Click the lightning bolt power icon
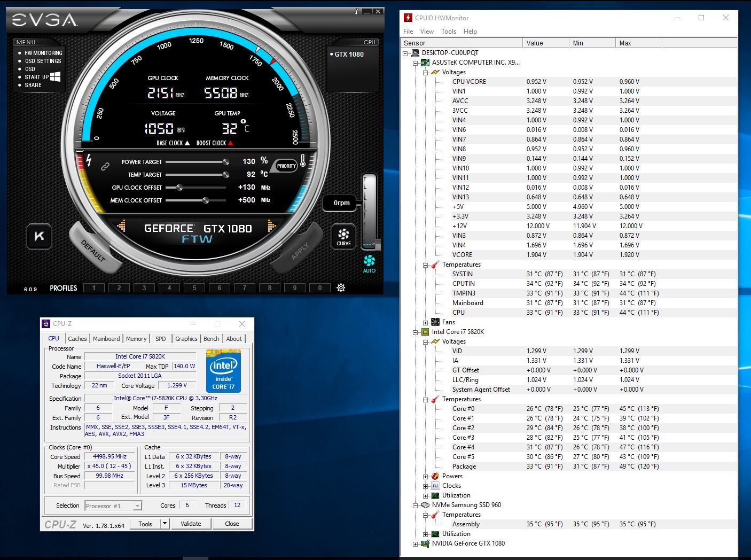Image resolution: width=751 pixels, height=560 pixels. [x=89, y=159]
